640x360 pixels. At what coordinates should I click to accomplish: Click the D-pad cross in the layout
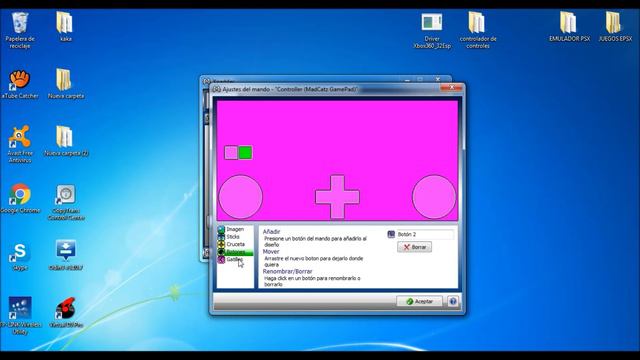click(337, 197)
